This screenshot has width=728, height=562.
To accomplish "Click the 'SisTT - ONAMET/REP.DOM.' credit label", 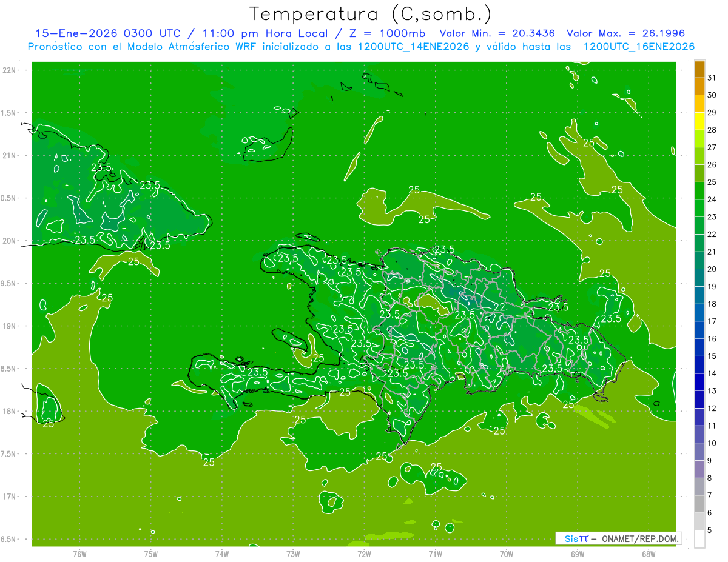I will click(x=618, y=538).
